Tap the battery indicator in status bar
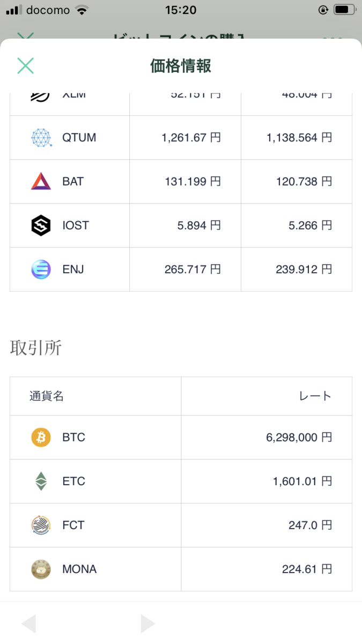This screenshot has width=362, height=644. click(x=344, y=10)
